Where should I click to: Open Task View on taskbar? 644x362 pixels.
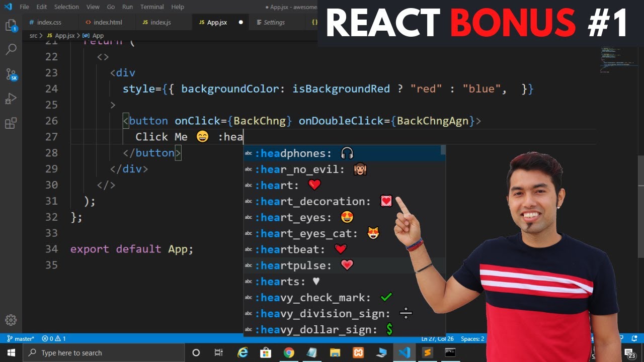click(x=218, y=352)
